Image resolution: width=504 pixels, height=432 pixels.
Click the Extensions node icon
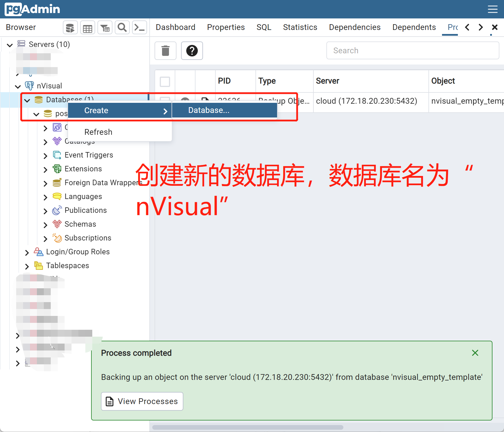[x=57, y=169]
